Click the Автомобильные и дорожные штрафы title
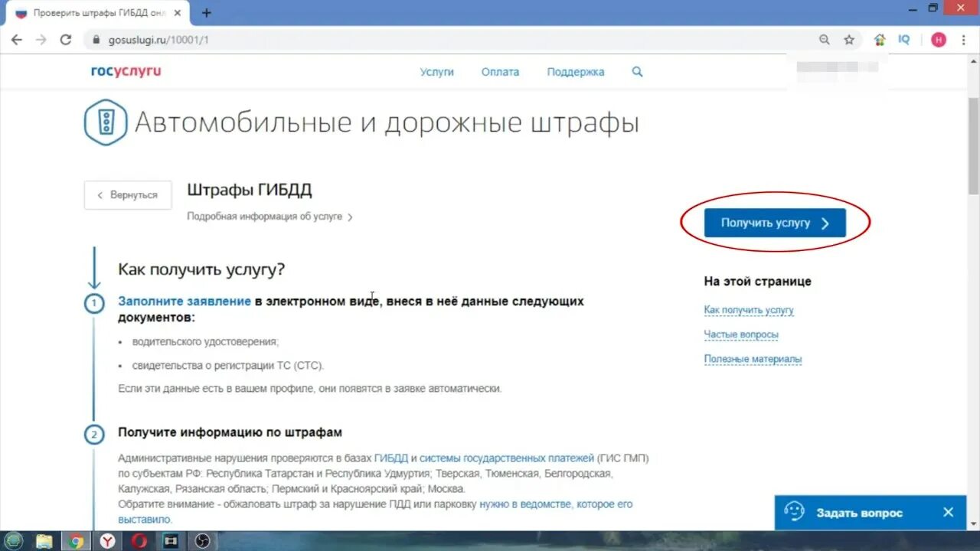Viewport: 980px width, 551px height. point(387,122)
